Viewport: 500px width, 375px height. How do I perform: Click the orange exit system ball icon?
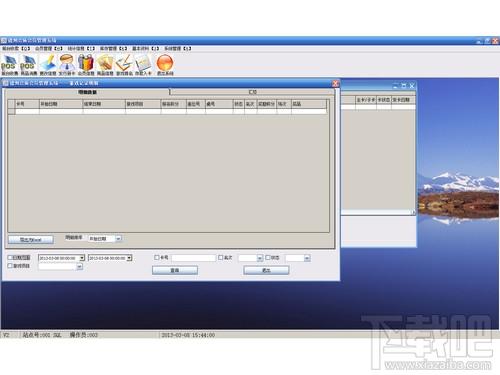coord(165,62)
